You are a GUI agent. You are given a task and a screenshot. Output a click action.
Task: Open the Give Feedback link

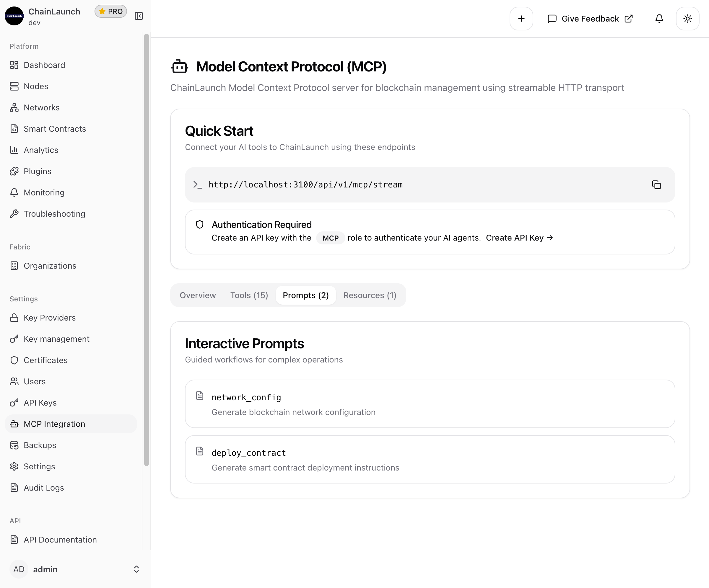coord(590,19)
